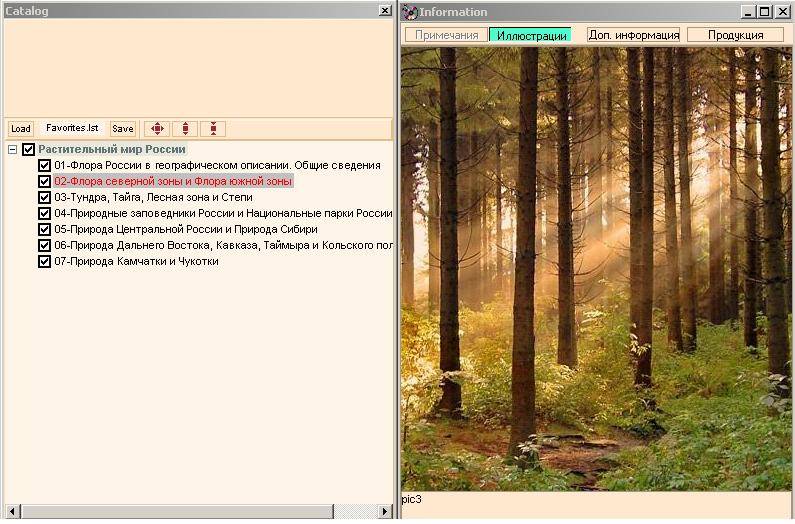Uncheck 06-Природа Дальнего Востока item
This screenshot has height=524, width=795.
45,246
